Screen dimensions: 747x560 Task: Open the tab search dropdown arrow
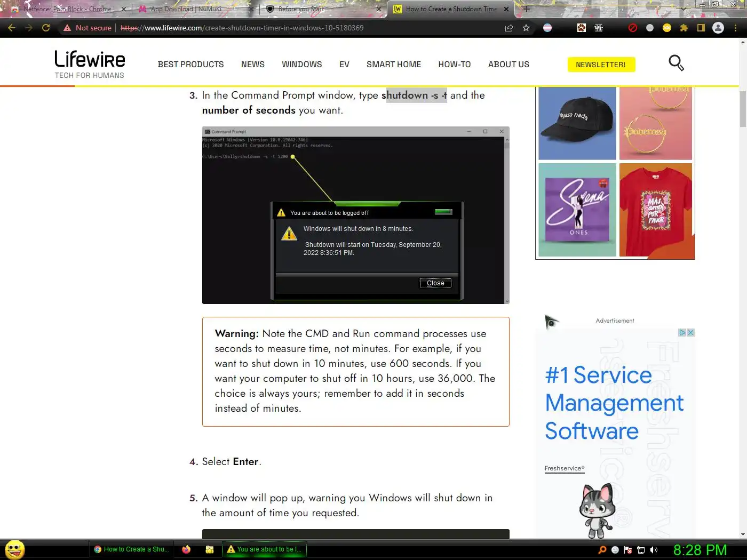point(684,9)
